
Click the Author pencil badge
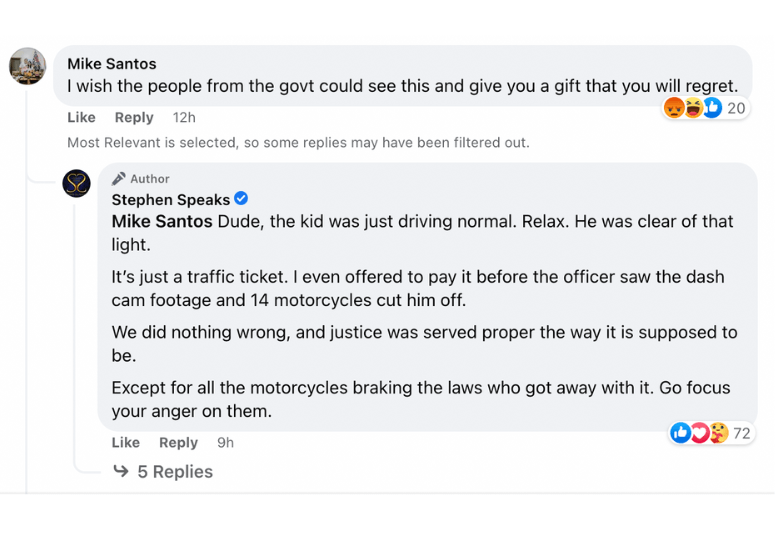point(119,179)
